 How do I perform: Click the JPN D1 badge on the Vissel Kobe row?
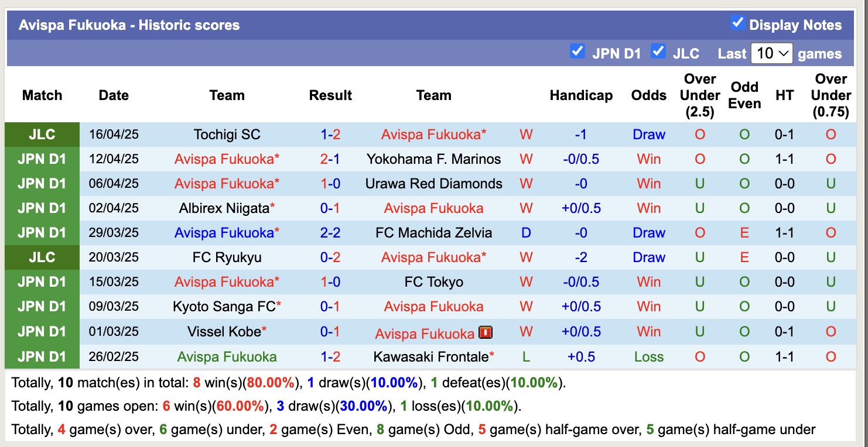coord(42,332)
